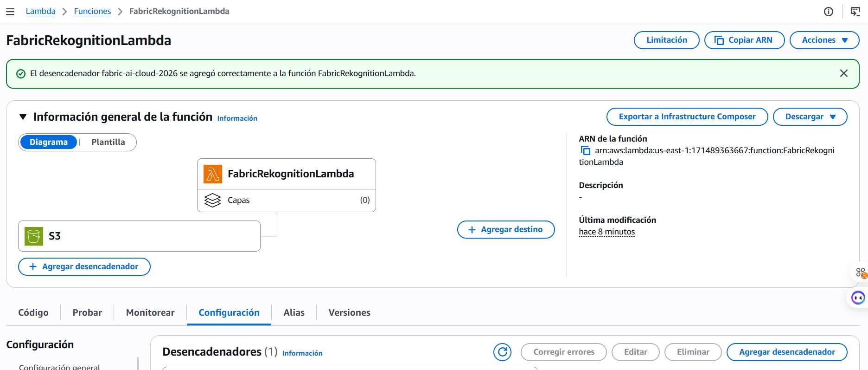Open the Versiones tab
The width and height of the screenshot is (868, 370).
[x=349, y=312]
